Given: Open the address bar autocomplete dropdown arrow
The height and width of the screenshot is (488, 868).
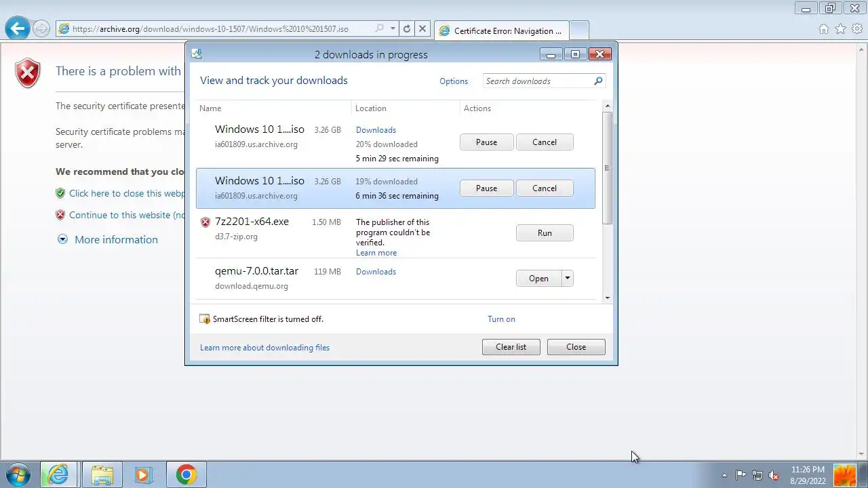Looking at the screenshot, I should pos(393,28).
